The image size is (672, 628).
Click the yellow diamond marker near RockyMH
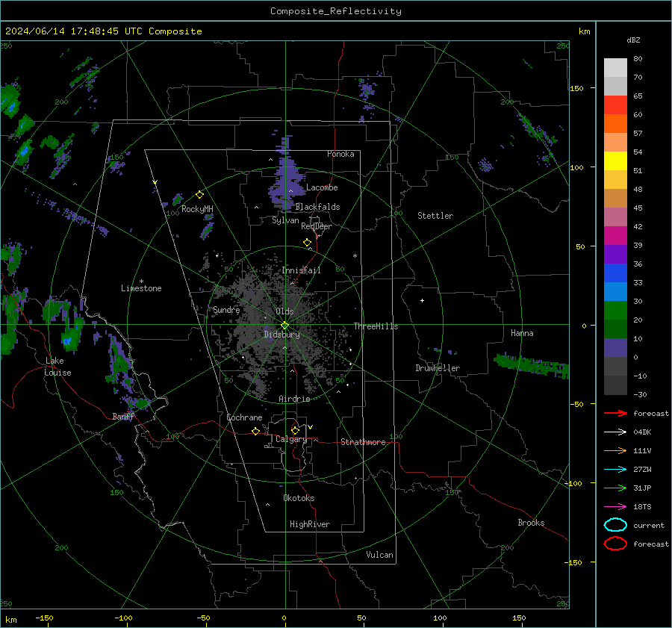point(199,195)
